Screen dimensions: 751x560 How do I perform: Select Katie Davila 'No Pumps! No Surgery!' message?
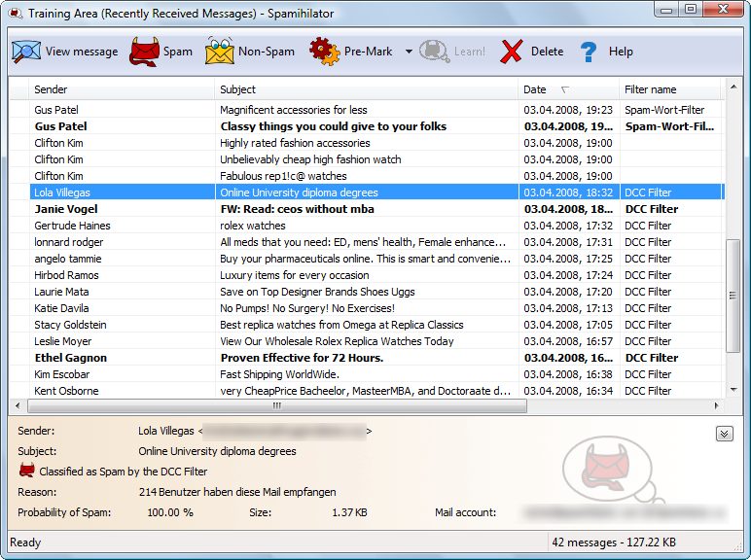point(367,308)
